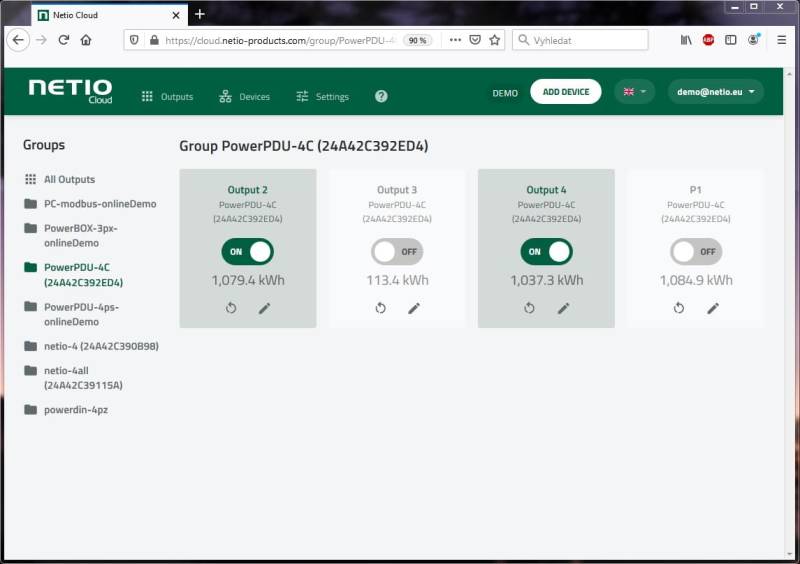Go to the Devices page
800x564 pixels.
click(245, 97)
